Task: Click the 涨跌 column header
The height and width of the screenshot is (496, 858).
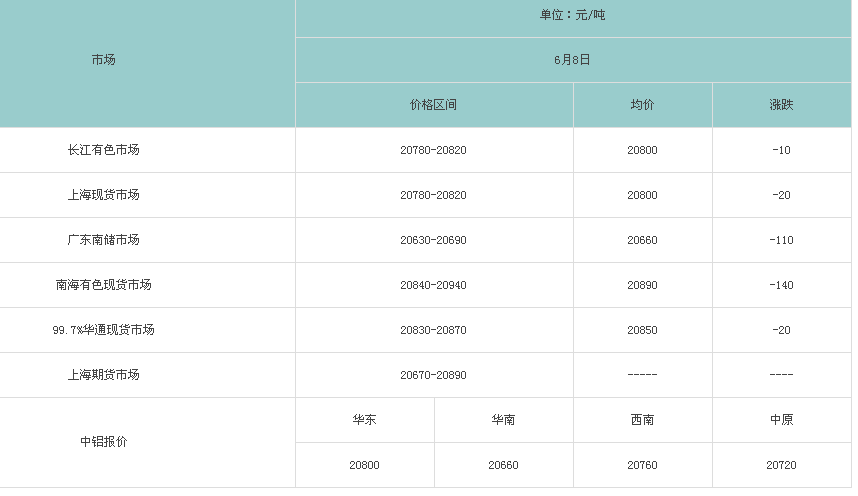Action: coord(781,105)
